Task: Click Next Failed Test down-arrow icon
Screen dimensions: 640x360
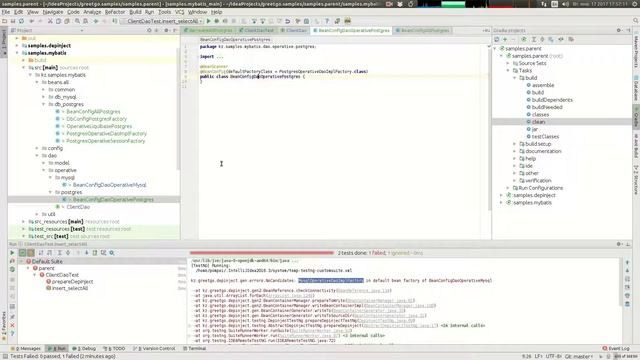Action: pyautogui.click(x=87, y=253)
